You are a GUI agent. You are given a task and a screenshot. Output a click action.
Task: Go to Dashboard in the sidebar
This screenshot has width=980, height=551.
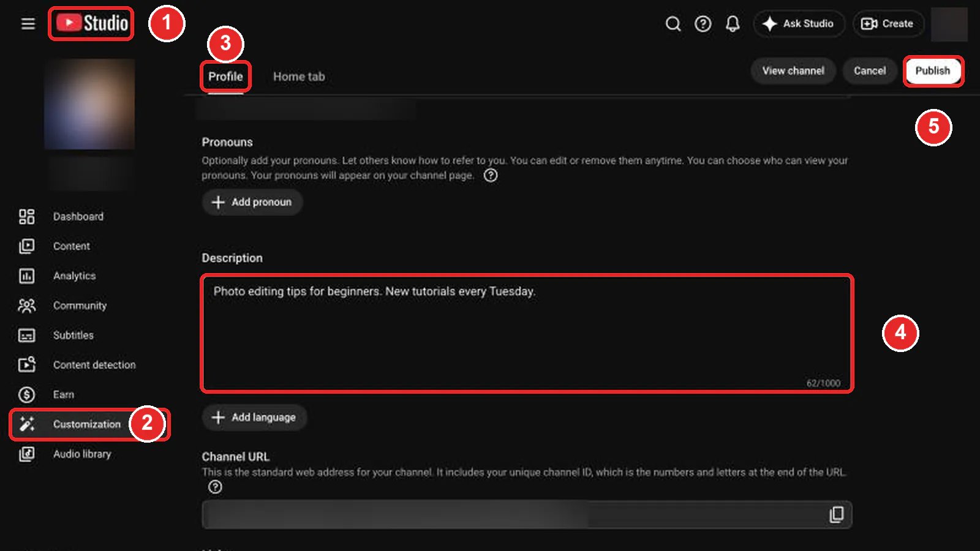click(x=78, y=217)
